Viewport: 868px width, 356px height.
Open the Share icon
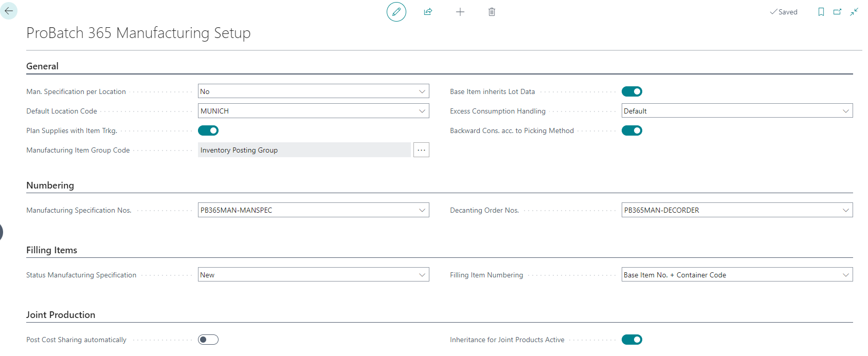(428, 12)
